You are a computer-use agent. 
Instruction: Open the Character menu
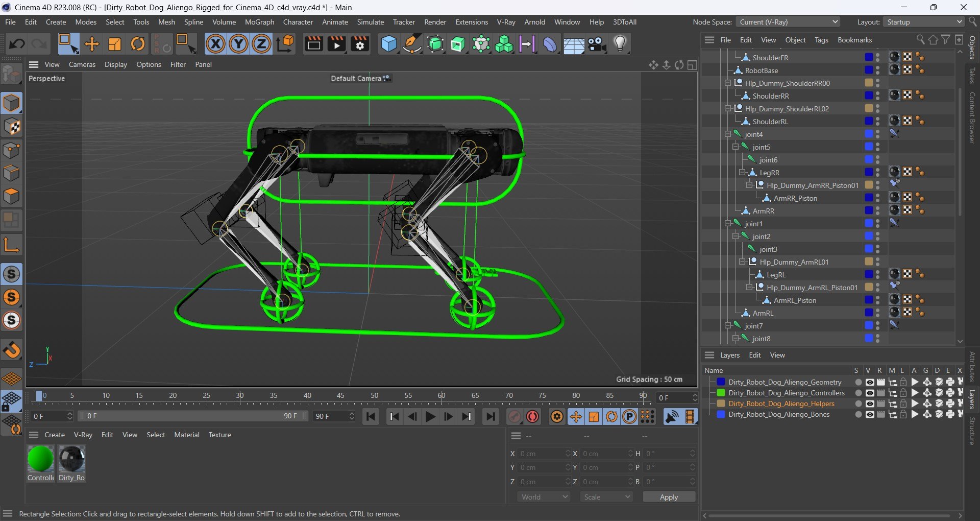pos(298,22)
